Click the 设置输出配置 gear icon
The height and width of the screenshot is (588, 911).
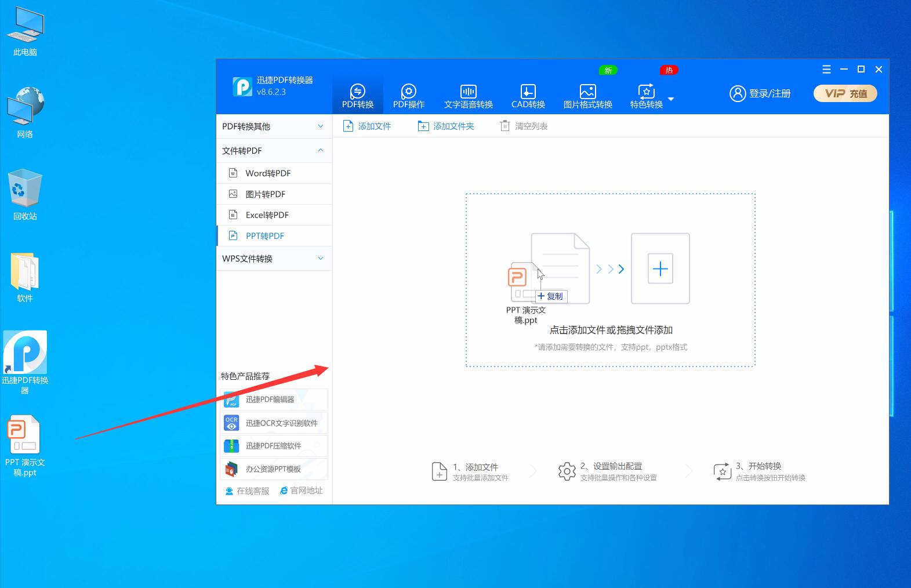[x=567, y=471]
